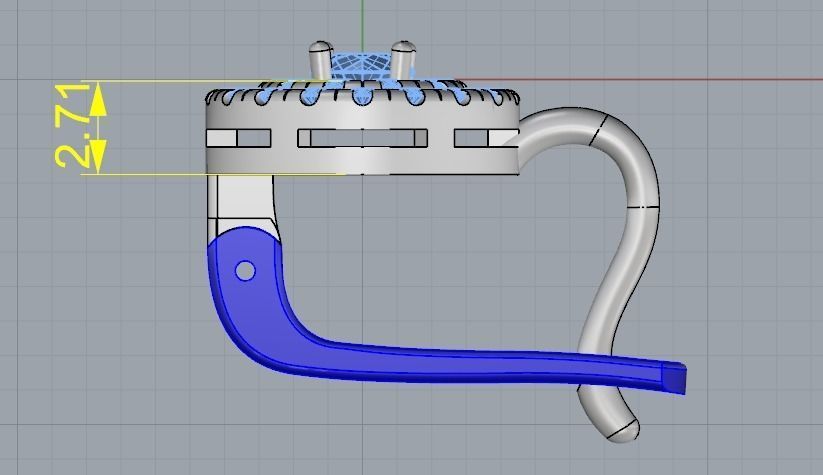Select the yellow 2.71 dimension text
Screen dimensions: 823x475
(x=72, y=126)
